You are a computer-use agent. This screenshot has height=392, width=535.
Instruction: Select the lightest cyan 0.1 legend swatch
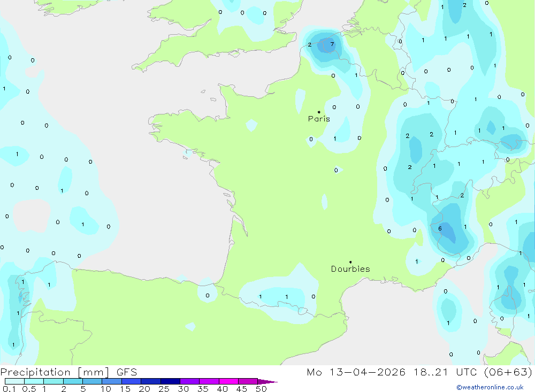[x=14, y=381]
